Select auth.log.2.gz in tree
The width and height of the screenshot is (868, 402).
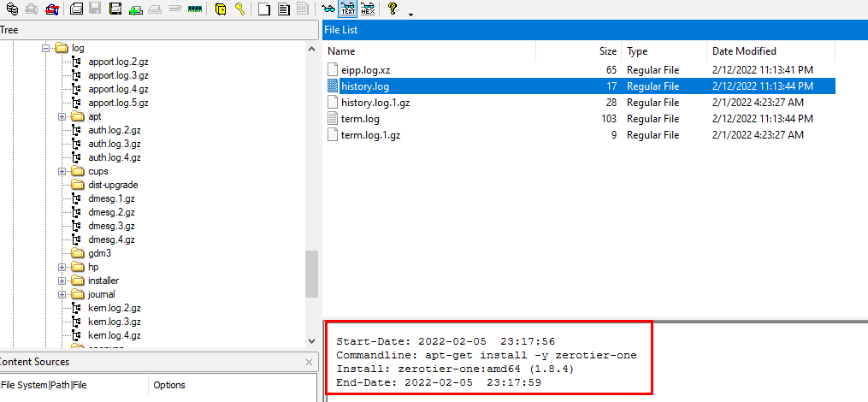pos(114,130)
